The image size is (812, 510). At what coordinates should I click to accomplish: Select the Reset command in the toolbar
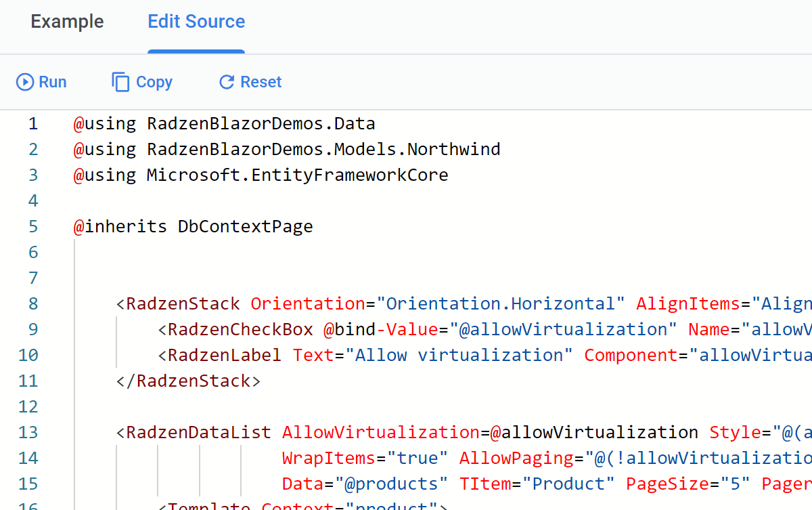pyautogui.click(x=250, y=81)
